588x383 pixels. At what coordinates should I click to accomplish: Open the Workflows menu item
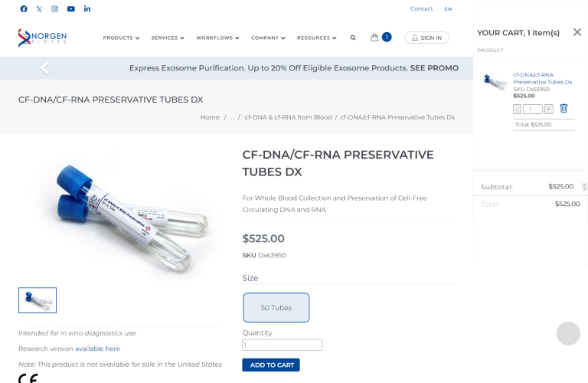point(217,38)
